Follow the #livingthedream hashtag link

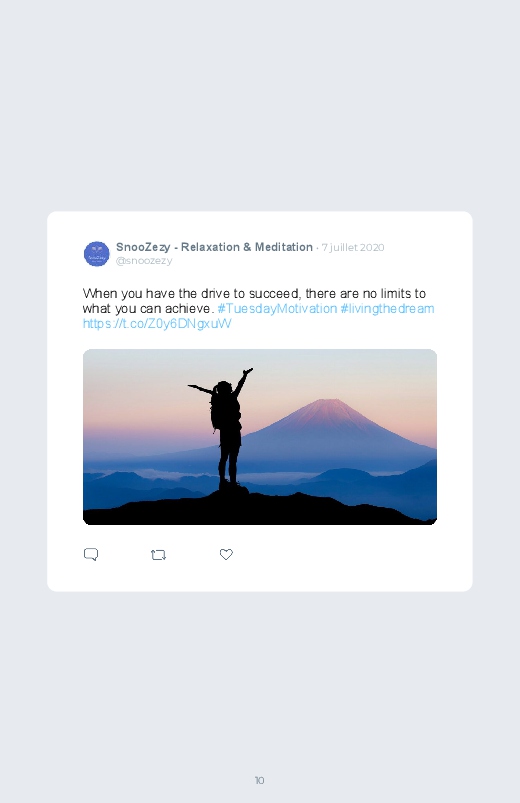pyautogui.click(x=387, y=309)
